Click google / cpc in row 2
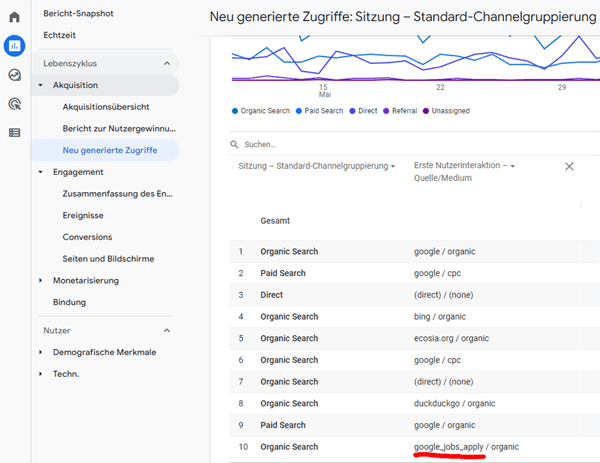Viewport: 600px width, 463px height. 437,273
